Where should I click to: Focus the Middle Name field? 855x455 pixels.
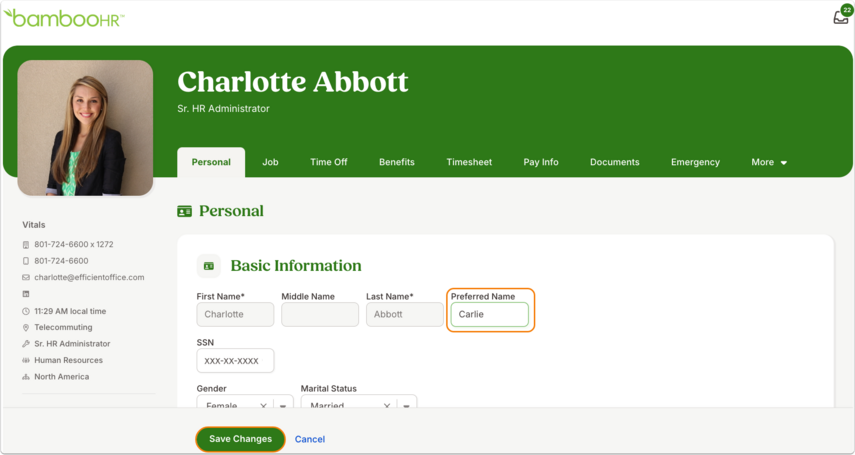pyautogui.click(x=320, y=314)
